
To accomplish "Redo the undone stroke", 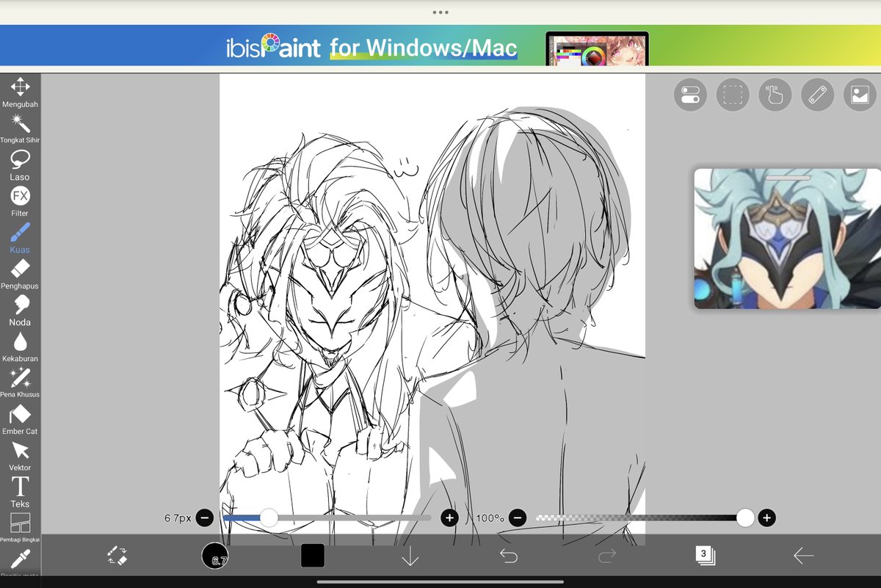I will click(607, 556).
